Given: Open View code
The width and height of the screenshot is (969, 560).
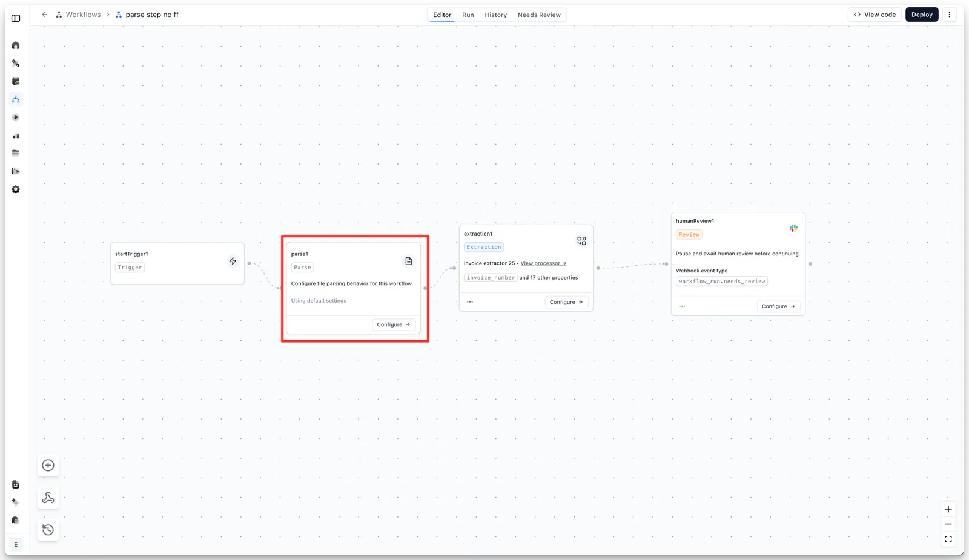Looking at the screenshot, I should pos(875,15).
